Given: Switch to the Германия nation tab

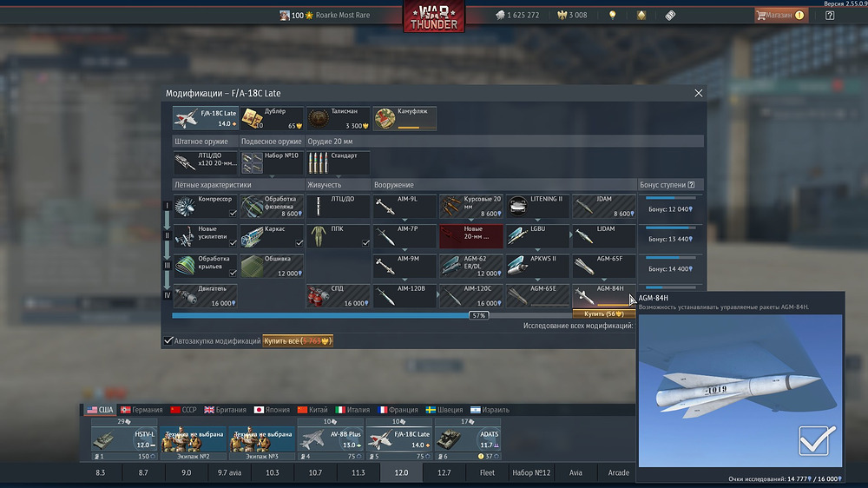Looking at the screenshot, I should [141, 410].
